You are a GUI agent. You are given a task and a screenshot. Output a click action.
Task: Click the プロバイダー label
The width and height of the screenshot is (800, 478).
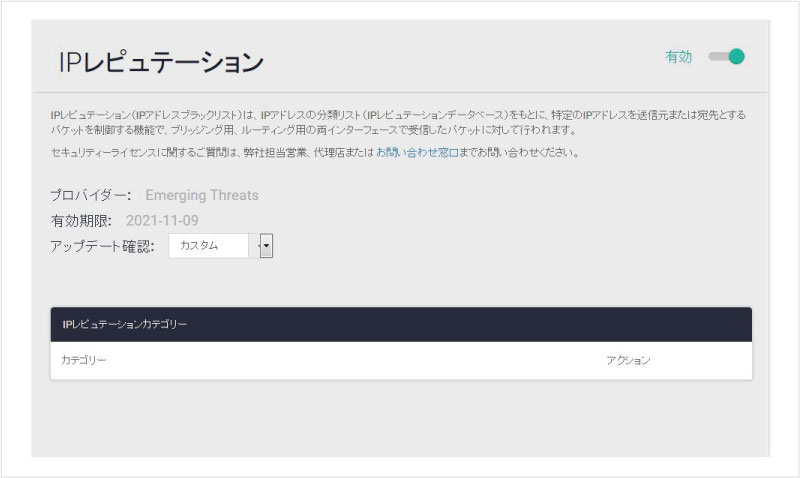90,195
